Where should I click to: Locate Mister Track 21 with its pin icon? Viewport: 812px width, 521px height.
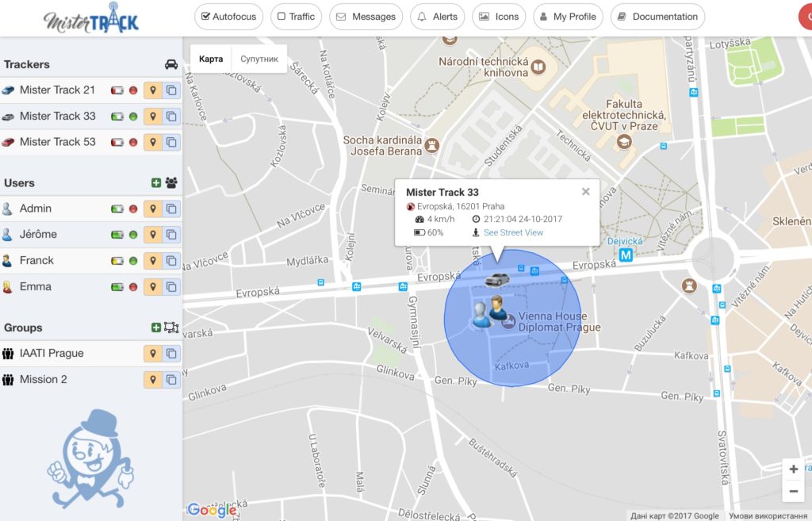point(153,90)
